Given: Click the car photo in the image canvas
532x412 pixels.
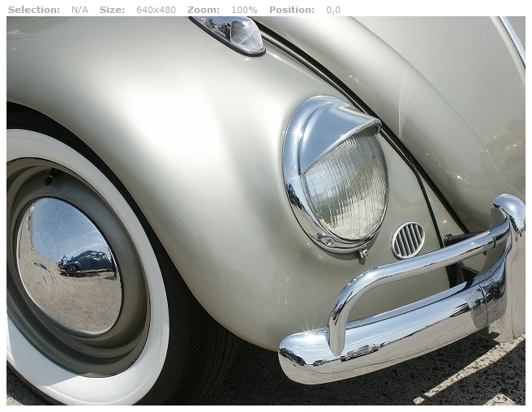Looking at the screenshot, I should 266,211.
